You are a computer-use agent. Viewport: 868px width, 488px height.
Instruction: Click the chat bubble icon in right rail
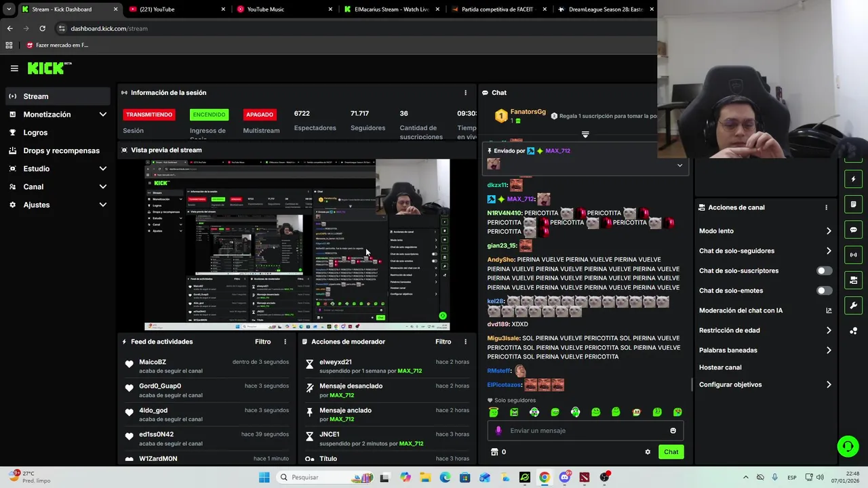tap(853, 230)
